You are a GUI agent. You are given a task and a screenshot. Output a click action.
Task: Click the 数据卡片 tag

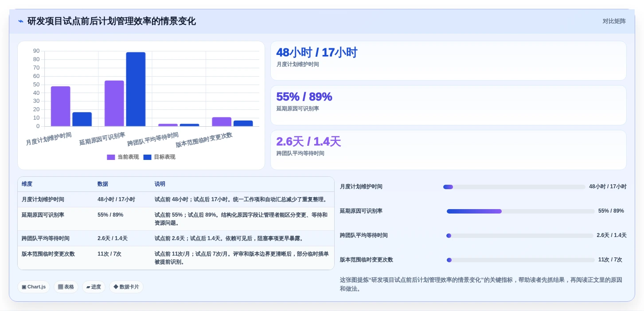[x=126, y=287]
